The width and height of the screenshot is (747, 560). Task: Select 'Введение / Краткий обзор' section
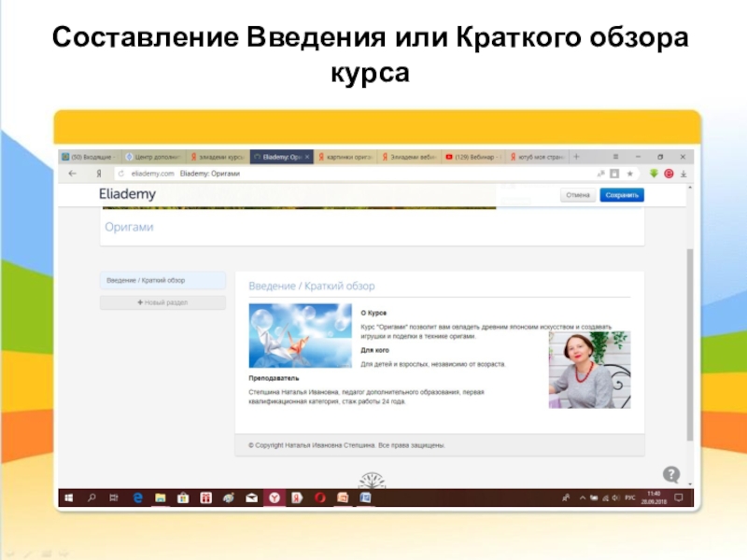click(162, 281)
